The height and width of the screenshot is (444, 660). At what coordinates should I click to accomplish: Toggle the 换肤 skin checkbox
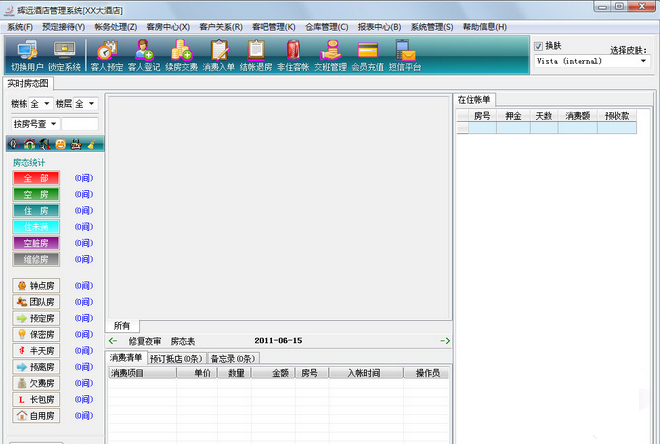(x=538, y=46)
